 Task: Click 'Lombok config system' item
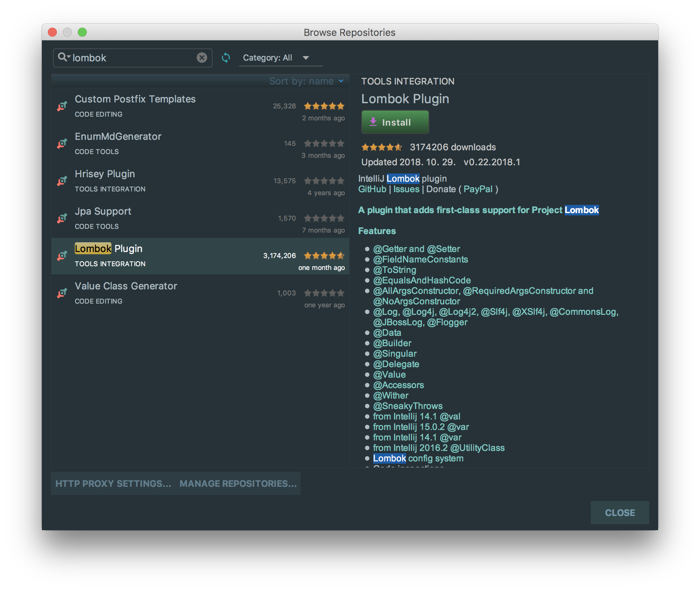coord(418,458)
